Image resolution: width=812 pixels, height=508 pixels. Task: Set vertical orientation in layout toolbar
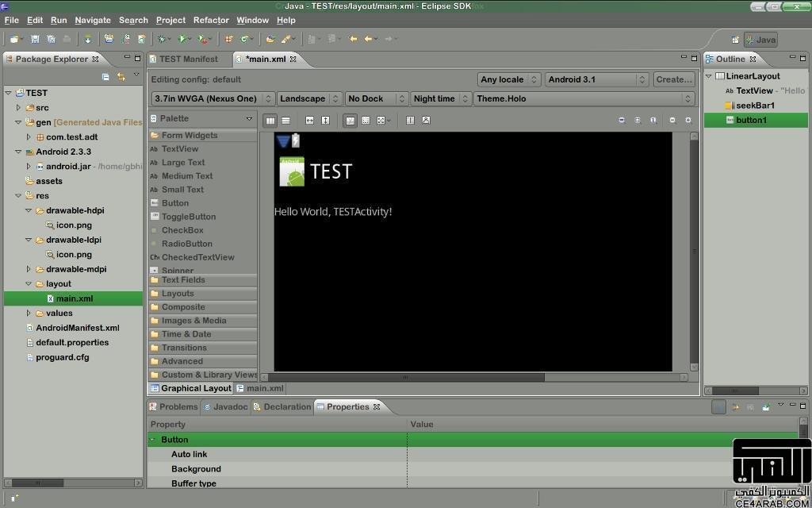tap(285, 121)
